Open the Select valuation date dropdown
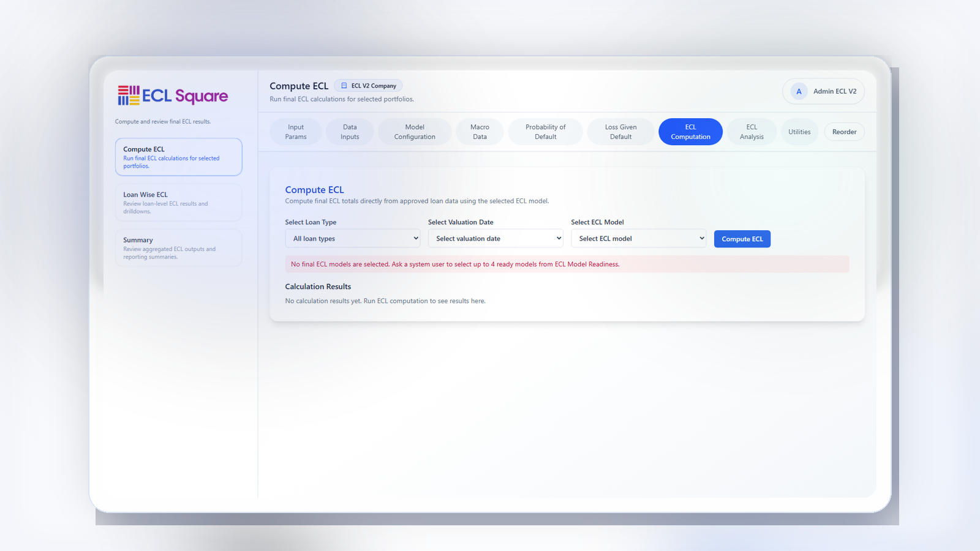Viewport: 980px width, 551px height. tap(496, 238)
